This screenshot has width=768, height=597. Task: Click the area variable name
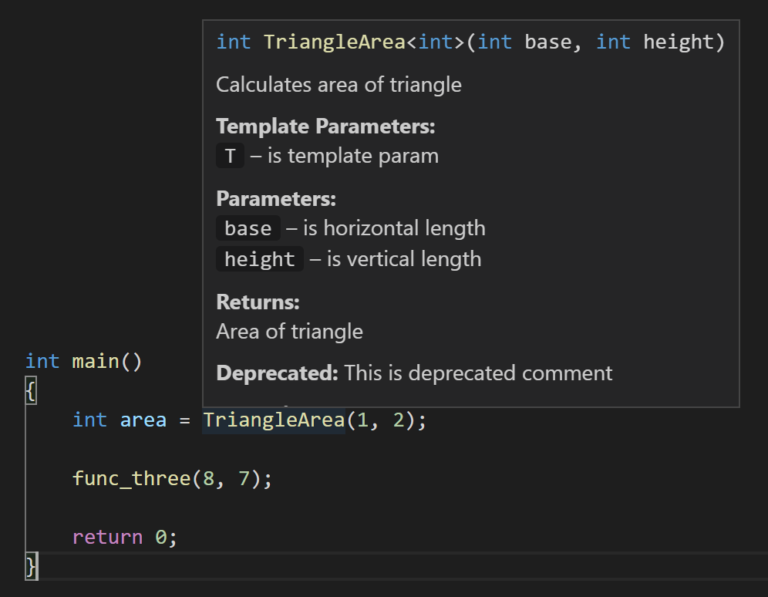click(143, 420)
